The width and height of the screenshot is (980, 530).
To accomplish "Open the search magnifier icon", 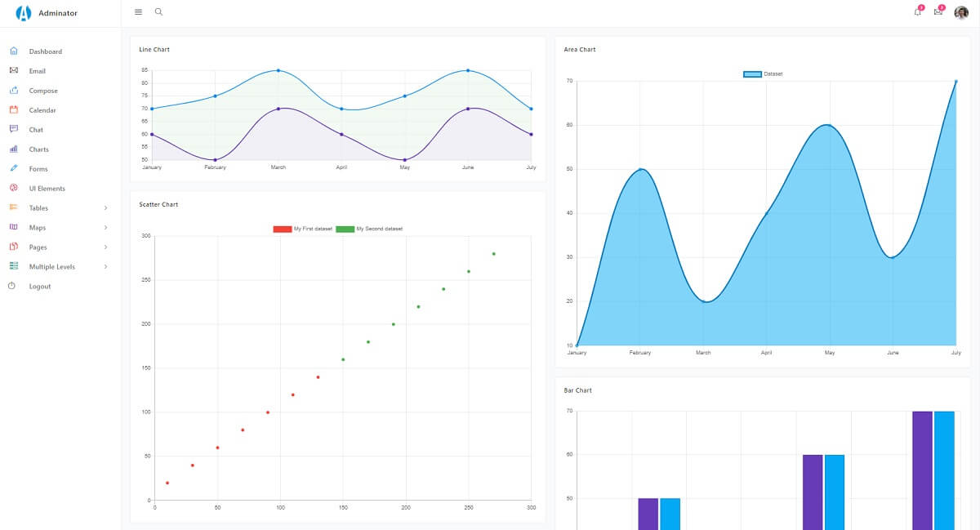I will [x=158, y=12].
